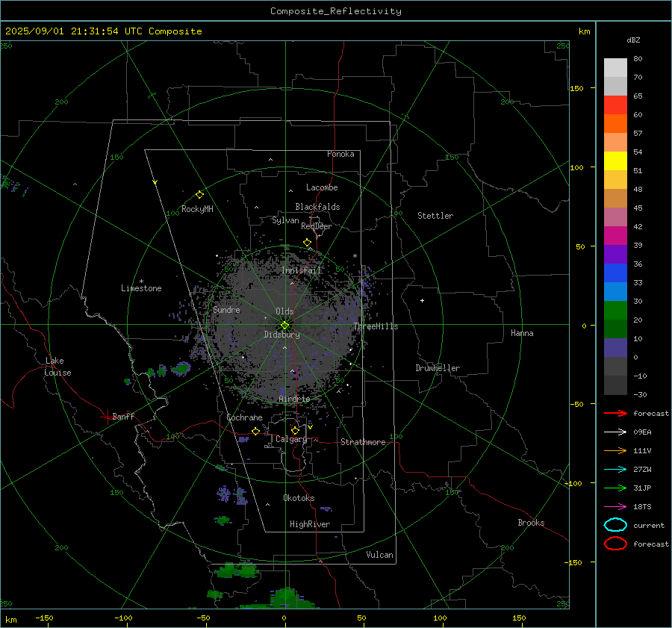Image resolution: width=672 pixels, height=628 pixels.
Task: Select the blue 33-36 dBZ swatch
Action: (615, 273)
